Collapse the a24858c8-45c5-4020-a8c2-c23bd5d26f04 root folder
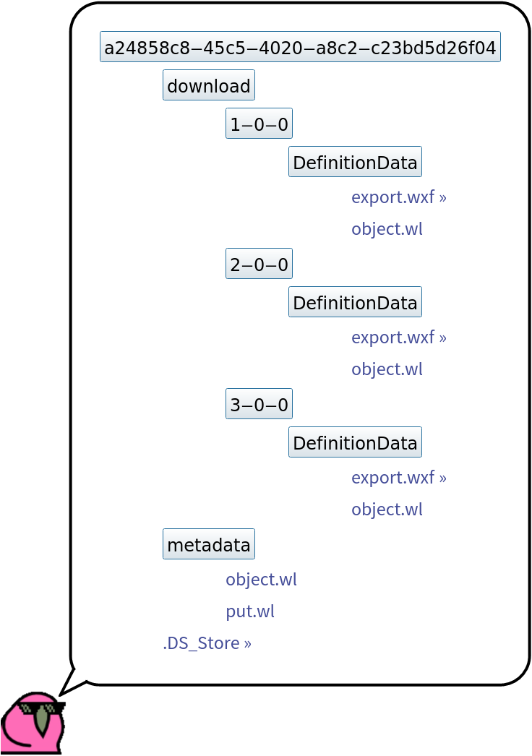Viewport: 532px width, 756px height. pyautogui.click(x=300, y=48)
